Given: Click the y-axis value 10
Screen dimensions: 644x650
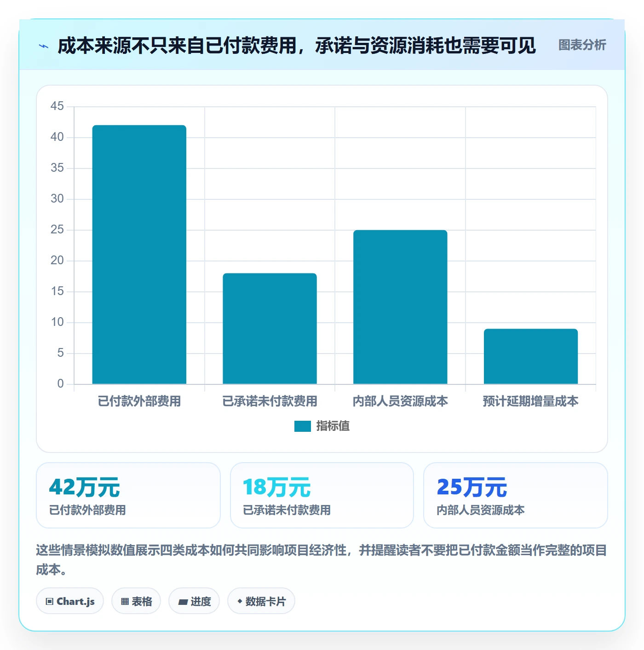Looking at the screenshot, I should pyautogui.click(x=57, y=322).
